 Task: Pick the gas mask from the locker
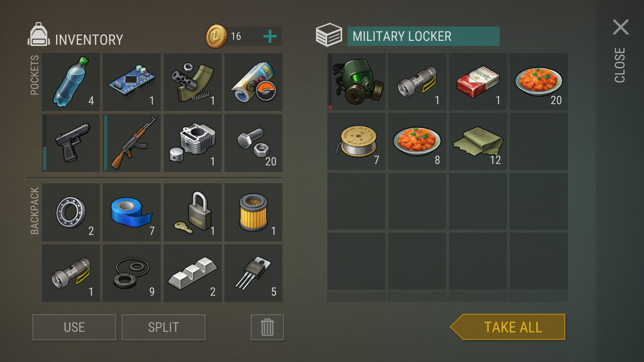pos(356,81)
